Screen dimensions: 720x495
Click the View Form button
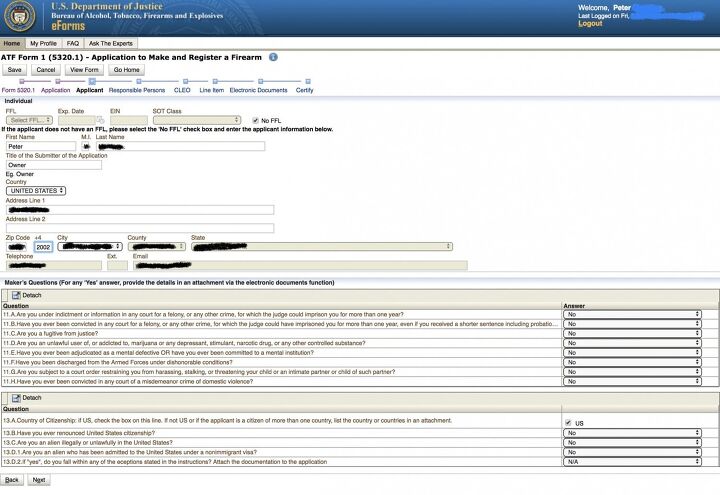click(x=84, y=70)
